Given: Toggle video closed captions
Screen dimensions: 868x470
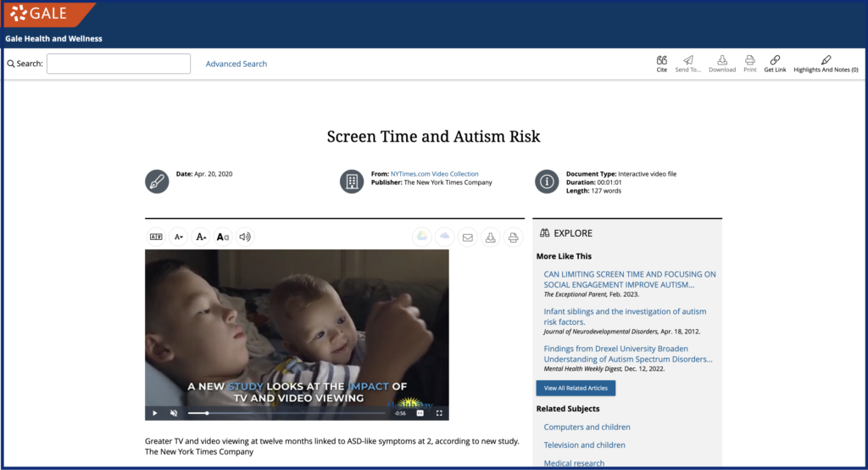Looking at the screenshot, I should (420, 413).
